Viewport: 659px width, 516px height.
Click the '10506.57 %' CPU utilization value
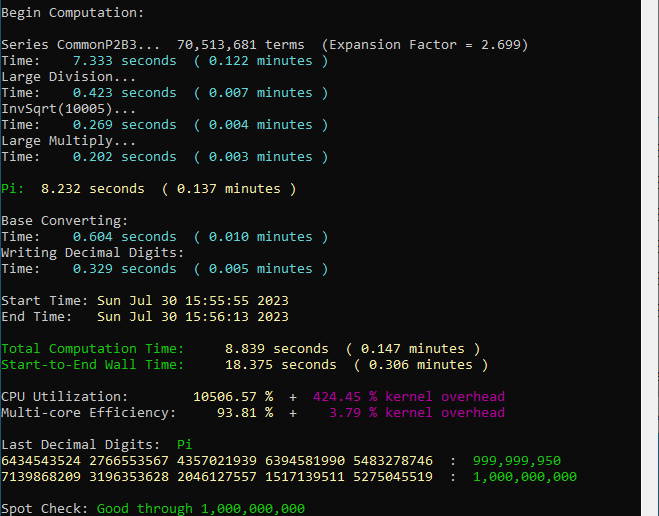[233, 397]
